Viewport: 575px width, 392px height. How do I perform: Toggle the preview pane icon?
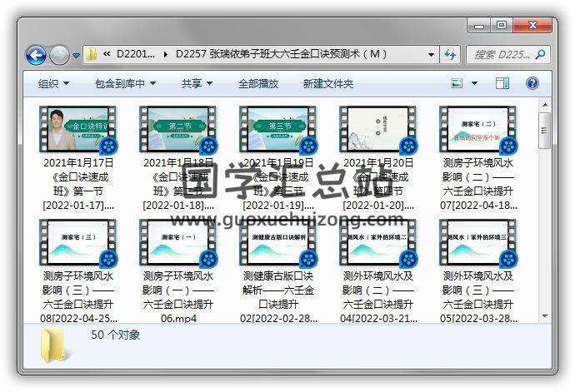click(x=502, y=83)
